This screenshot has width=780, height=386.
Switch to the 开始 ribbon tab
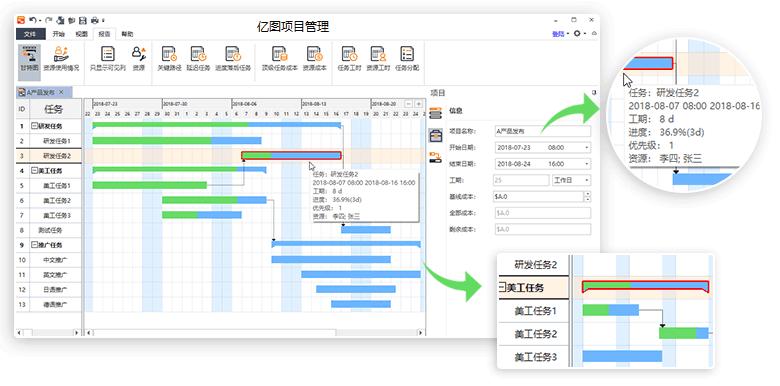59,34
